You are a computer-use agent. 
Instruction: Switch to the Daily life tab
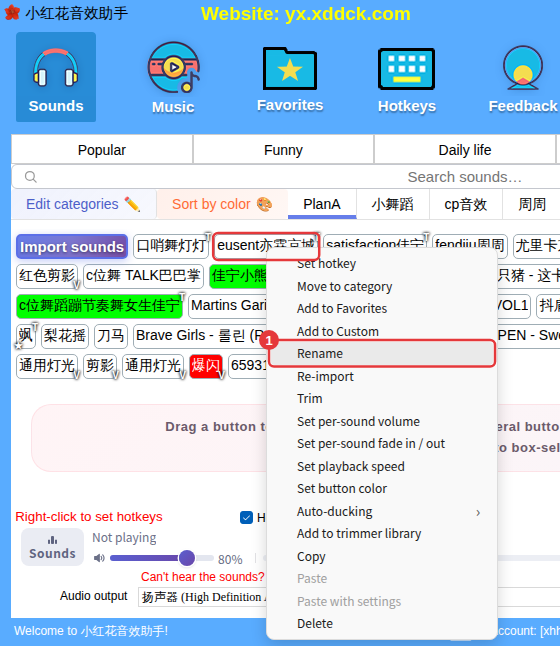[x=465, y=150]
